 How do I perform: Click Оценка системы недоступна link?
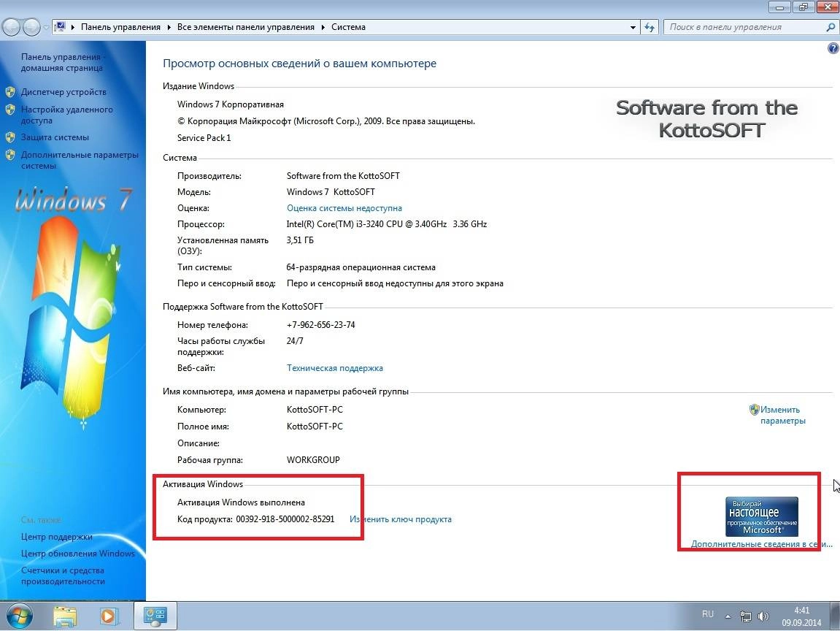(x=344, y=208)
